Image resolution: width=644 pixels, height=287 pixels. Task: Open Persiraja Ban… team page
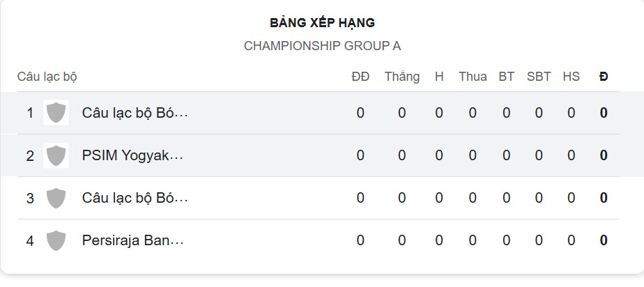(132, 240)
